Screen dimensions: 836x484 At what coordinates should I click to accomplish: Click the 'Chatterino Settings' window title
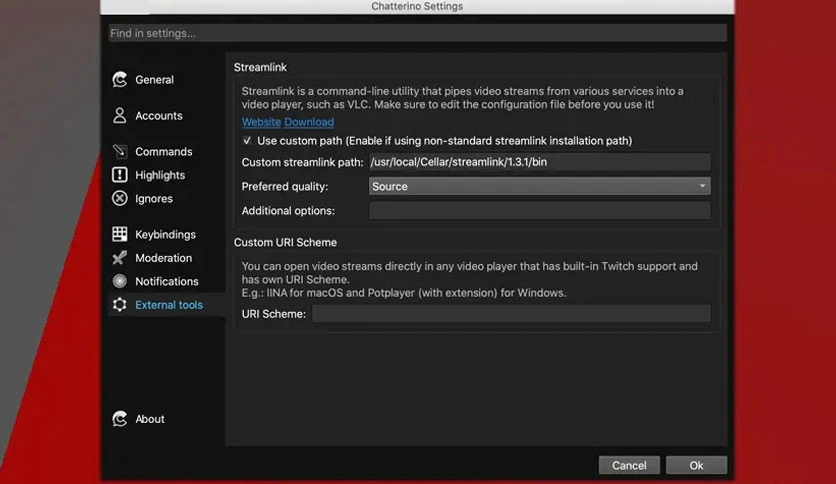click(x=417, y=6)
